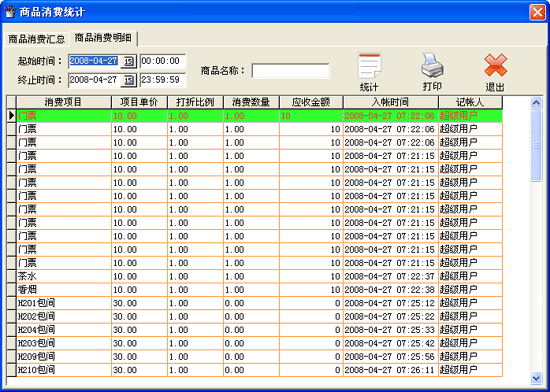Switch to 商品消费汇总 tab
Image resolution: width=550 pixels, height=392 pixels.
(36, 39)
